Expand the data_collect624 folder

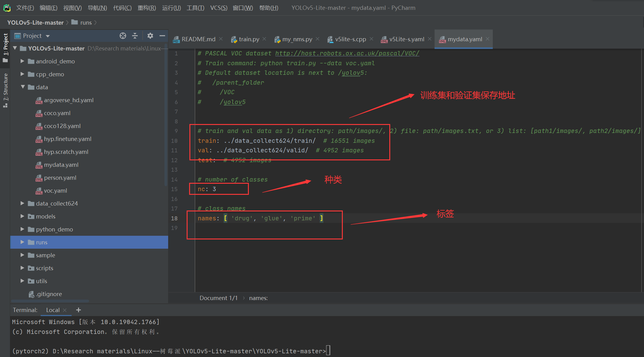click(x=22, y=203)
